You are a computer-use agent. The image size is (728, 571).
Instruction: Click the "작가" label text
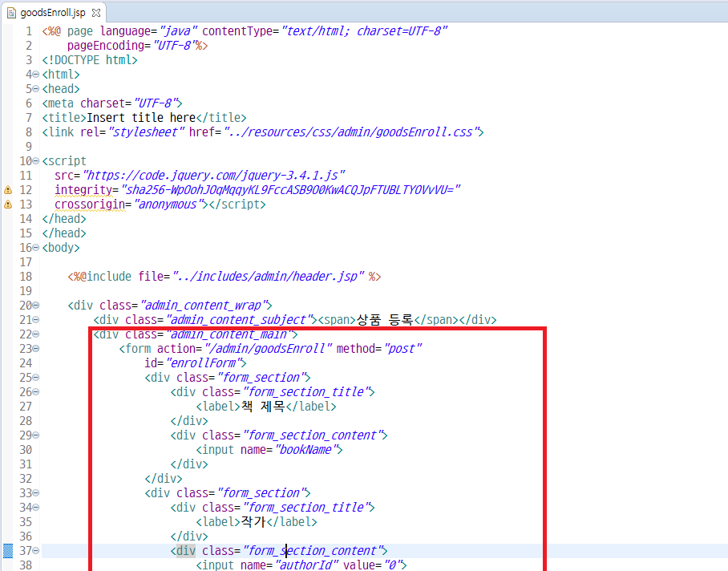[x=253, y=522]
